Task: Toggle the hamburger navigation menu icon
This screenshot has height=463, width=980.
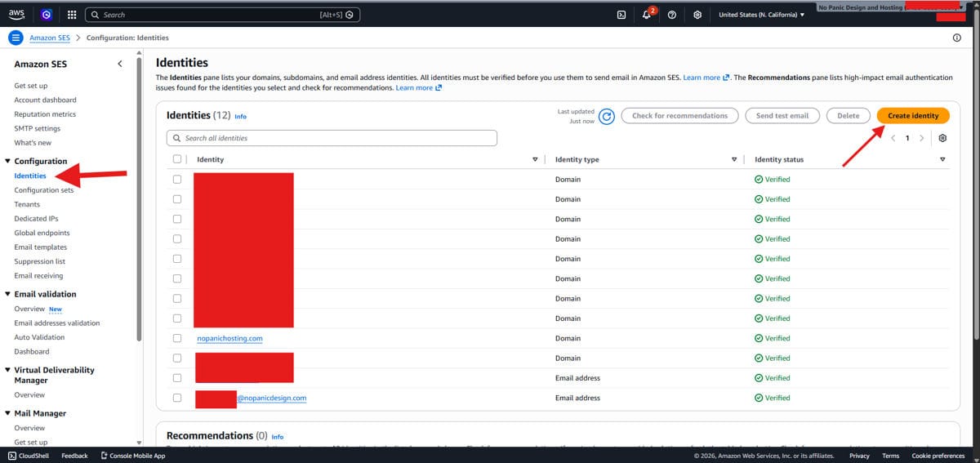Action: [x=16, y=38]
